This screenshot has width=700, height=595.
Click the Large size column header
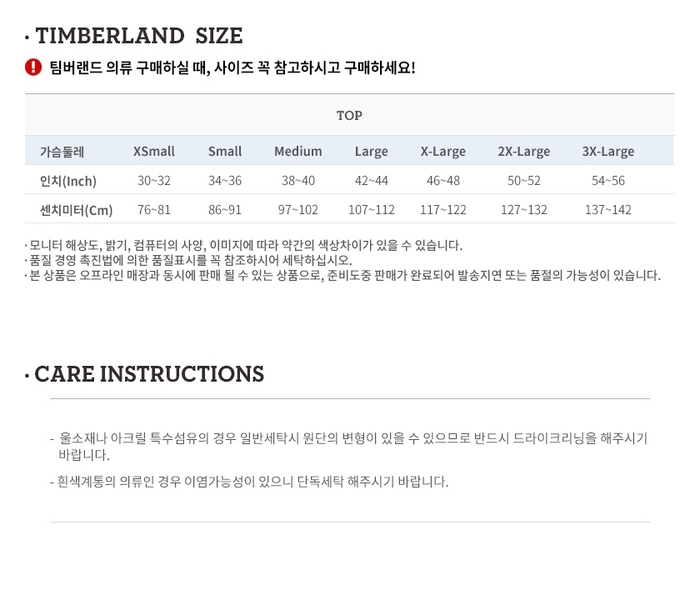[x=372, y=152]
